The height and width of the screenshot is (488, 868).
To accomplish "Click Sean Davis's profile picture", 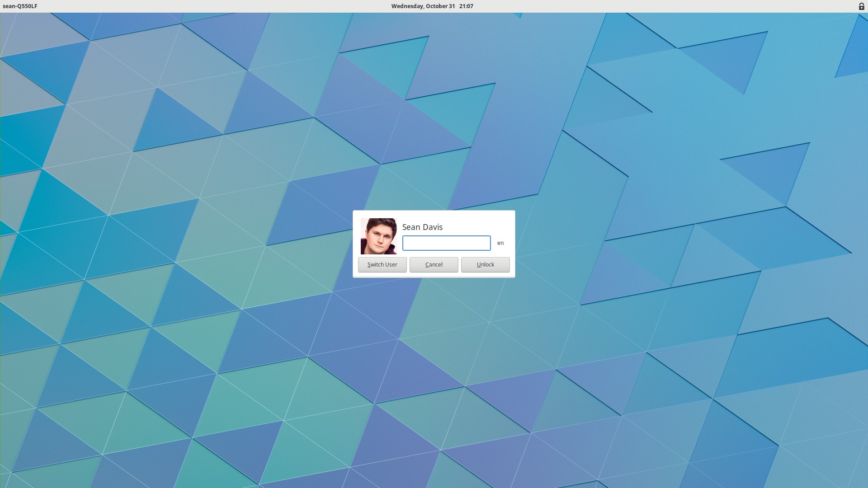I will (x=379, y=236).
